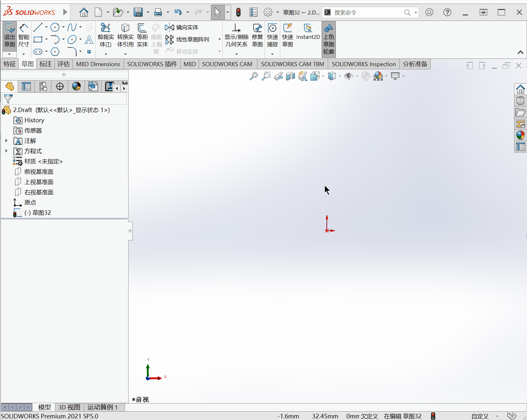Screen dimensions: 527x420
Task: Select the Line sketch tool
Action: (38, 27)
